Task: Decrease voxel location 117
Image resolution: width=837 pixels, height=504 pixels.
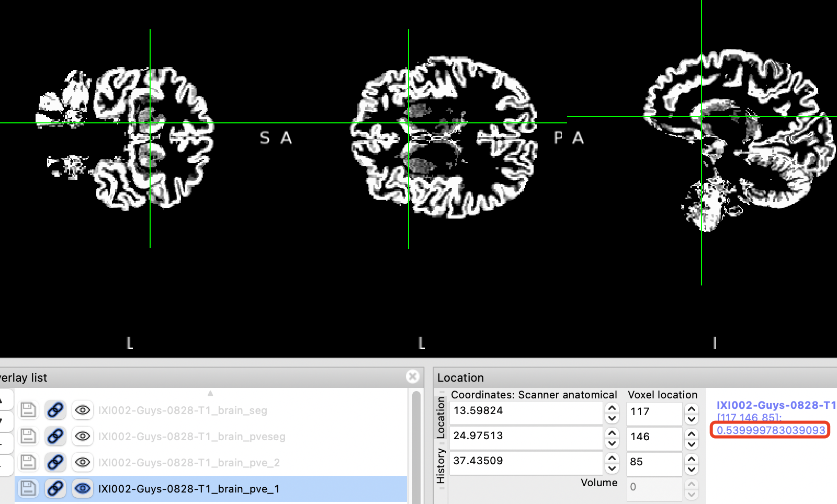Action: click(x=692, y=419)
